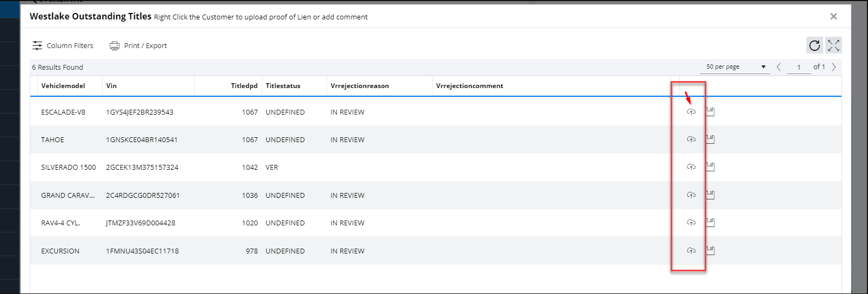Select the SILVERADO 1500 cell
Image resolution: width=868 pixels, height=294 pixels.
pyautogui.click(x=69, y=168)
